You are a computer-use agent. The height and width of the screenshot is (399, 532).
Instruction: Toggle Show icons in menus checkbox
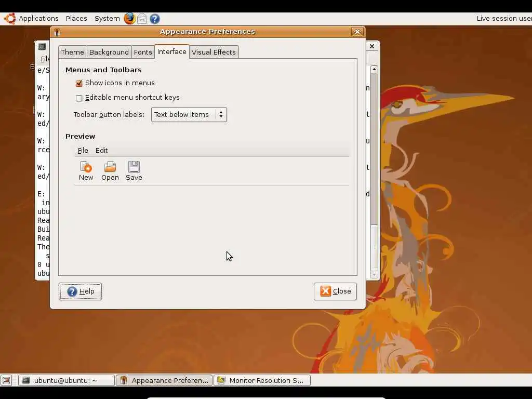coord(79,84)
